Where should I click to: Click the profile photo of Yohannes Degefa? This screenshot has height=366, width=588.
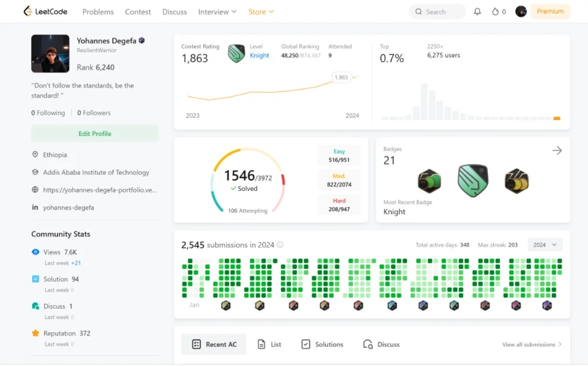[x=51, y=53]
